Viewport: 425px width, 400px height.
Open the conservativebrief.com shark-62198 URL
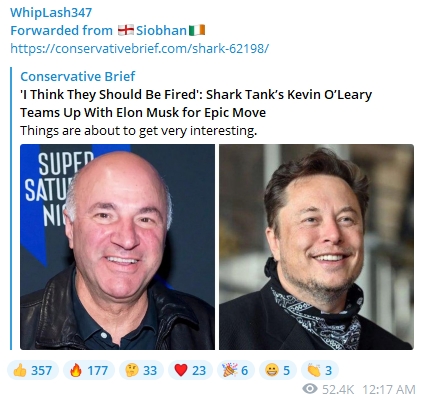click(x=139, y=48)
